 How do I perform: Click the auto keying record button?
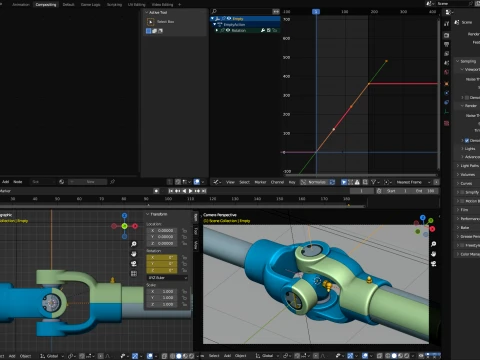(156, 191)
